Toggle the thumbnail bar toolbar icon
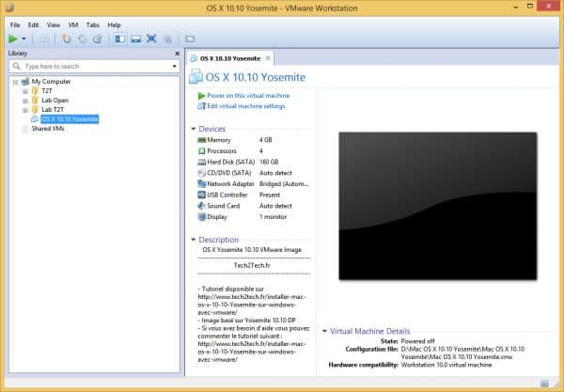This screenshot has width=564, height=392. (136, 39)
